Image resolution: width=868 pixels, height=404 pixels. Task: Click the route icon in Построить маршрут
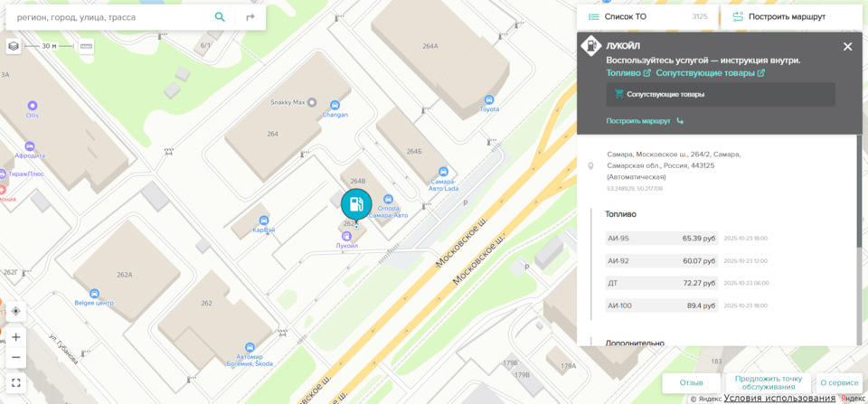pyautogui.click(x=738, y=17)
